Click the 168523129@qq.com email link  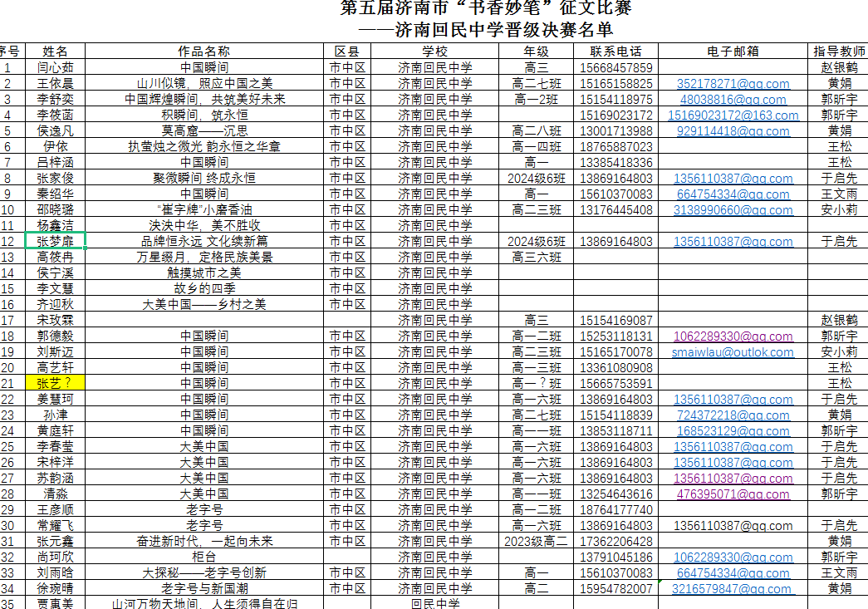(x=733, y=431)
